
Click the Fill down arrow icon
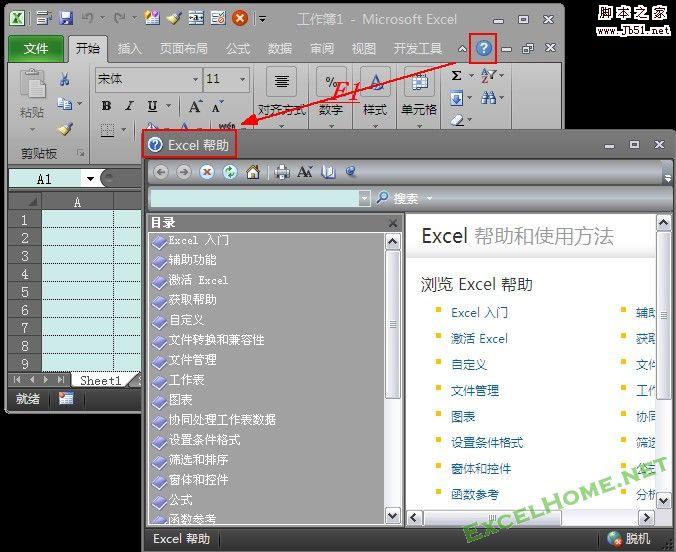tap(457, 98)
